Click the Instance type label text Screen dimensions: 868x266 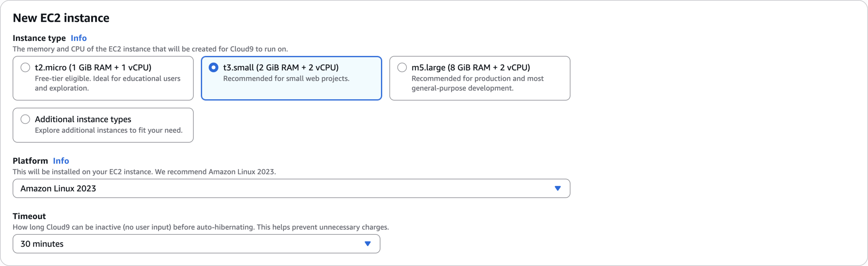(39, 38)
